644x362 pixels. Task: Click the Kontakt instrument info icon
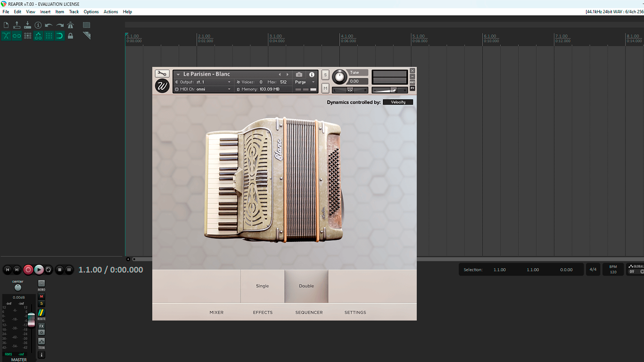coord(312,74)
